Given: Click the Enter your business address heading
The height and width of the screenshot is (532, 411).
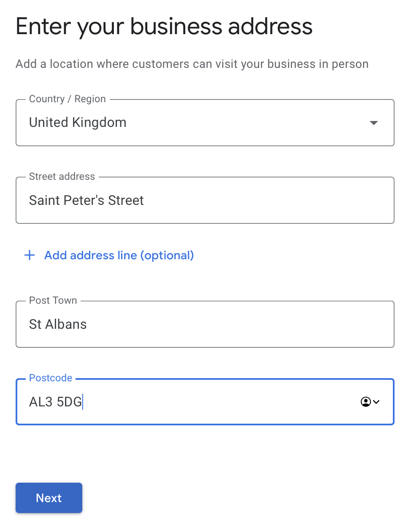Looking at the screenshot, I should point(164,27).
